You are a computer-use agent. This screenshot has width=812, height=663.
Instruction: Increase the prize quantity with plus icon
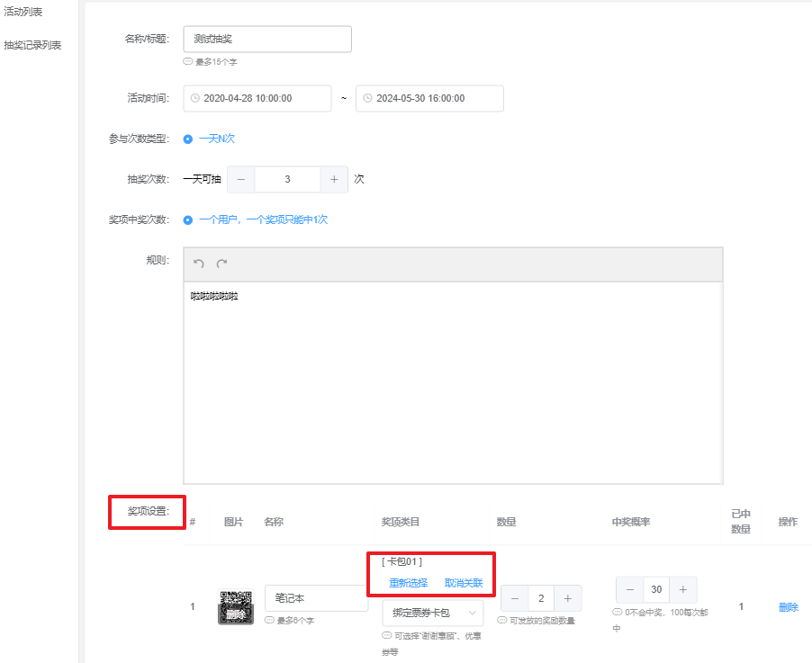coord(567,598)
